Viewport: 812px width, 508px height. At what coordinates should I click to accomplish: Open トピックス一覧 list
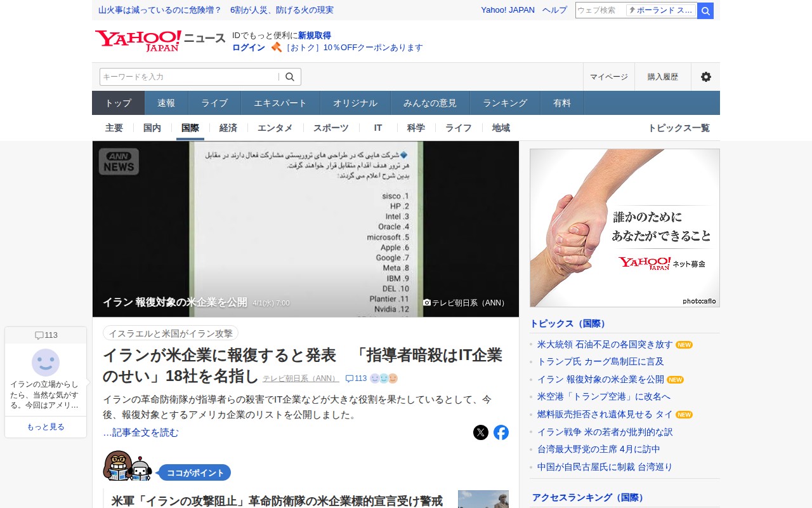point(679,128)
